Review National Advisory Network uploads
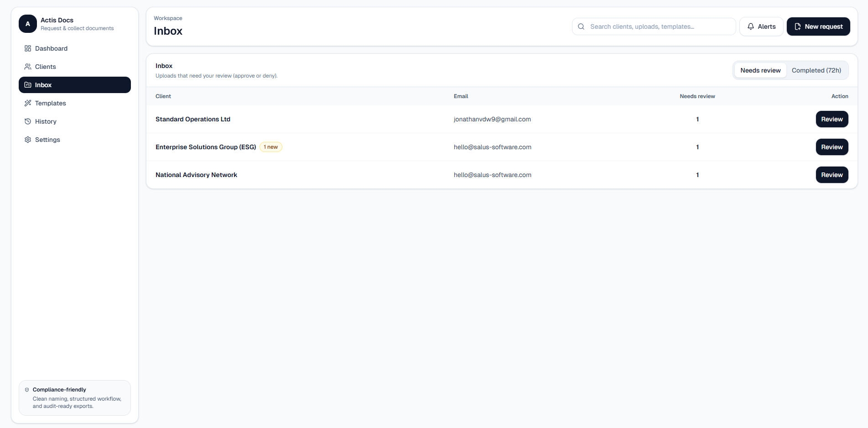This screenshot has width=868, height=428. point(832,175)
